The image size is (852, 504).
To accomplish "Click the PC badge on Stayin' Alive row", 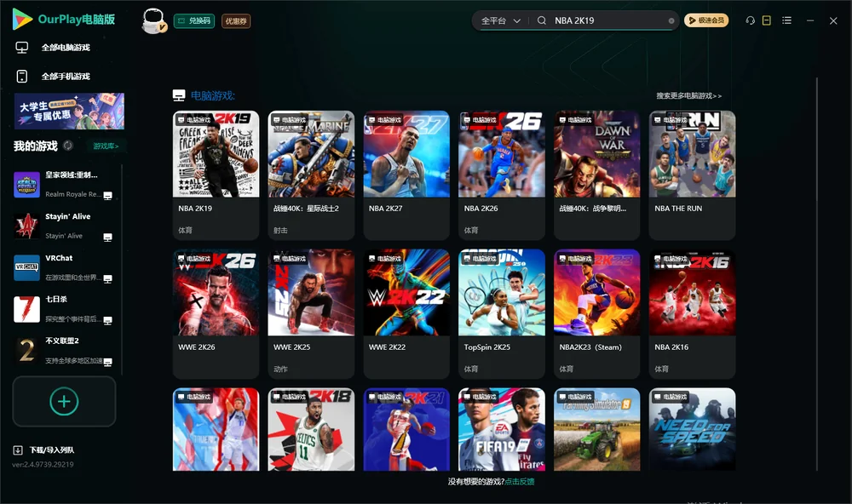I will point(107,237).
